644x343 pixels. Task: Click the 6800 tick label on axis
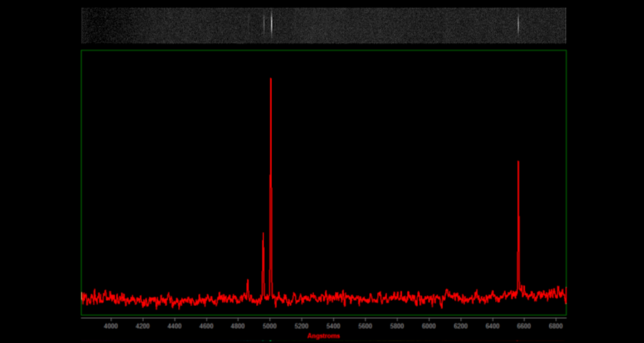click(x=556, y=326)
